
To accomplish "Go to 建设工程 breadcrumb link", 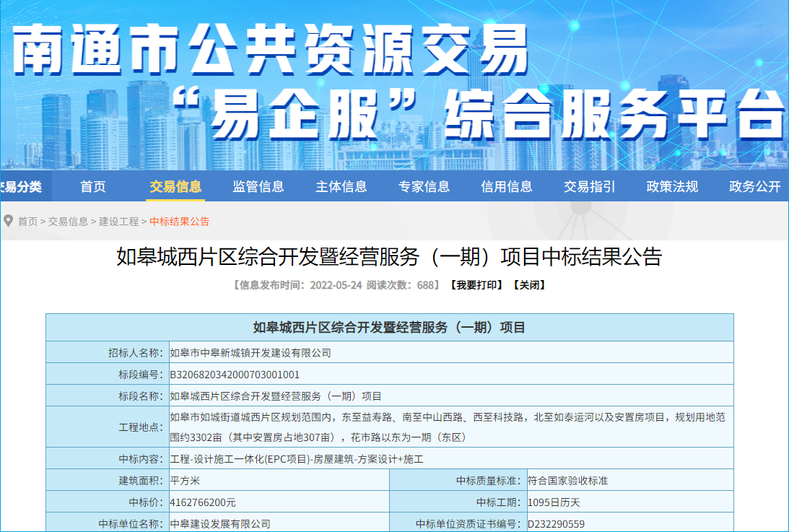I will pos(118,222).
